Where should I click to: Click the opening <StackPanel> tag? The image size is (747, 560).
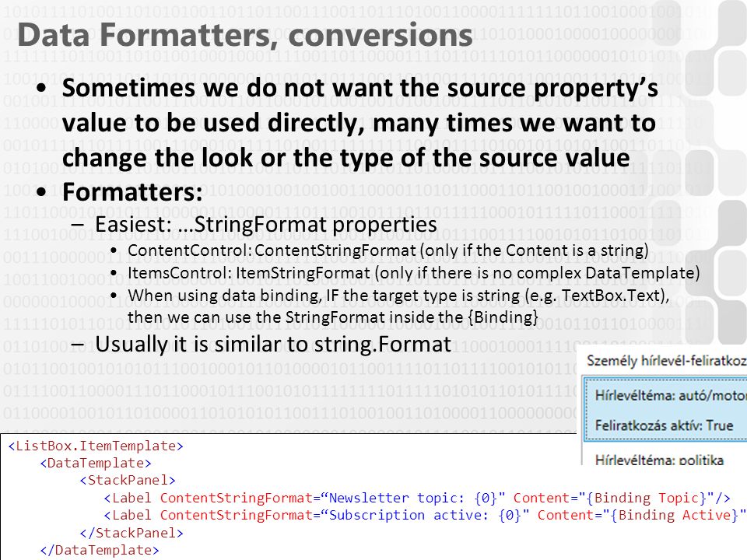point(128,480)
